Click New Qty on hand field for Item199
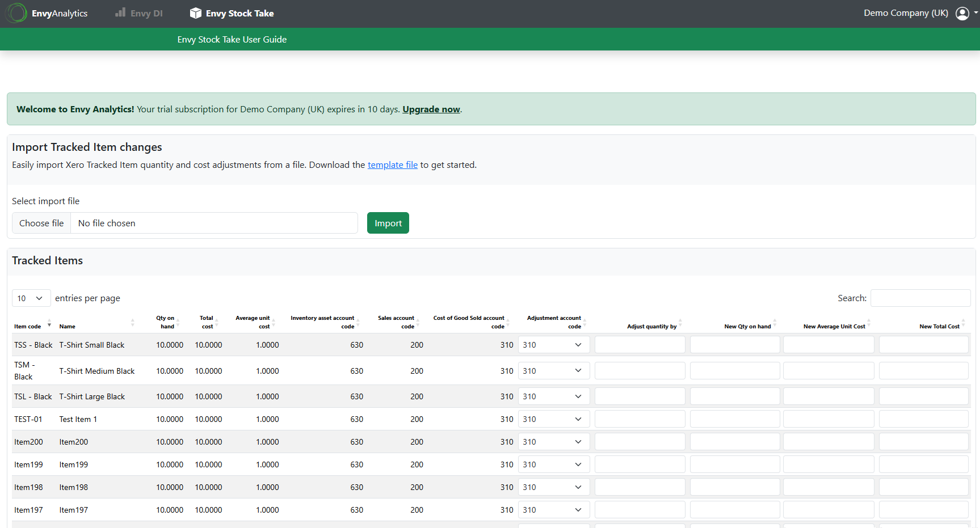 (735, 464)
